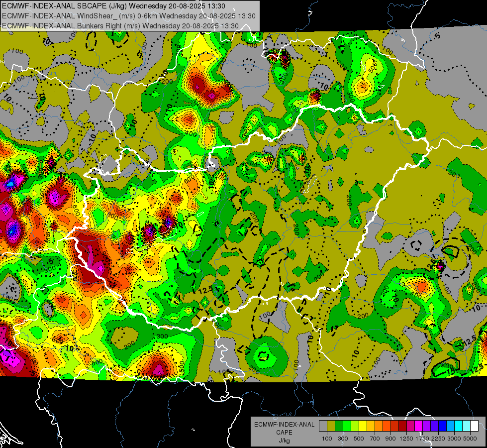Screen dimensions: 487x448
Task: Select the pure blue legend swatch
Action: 442,426
